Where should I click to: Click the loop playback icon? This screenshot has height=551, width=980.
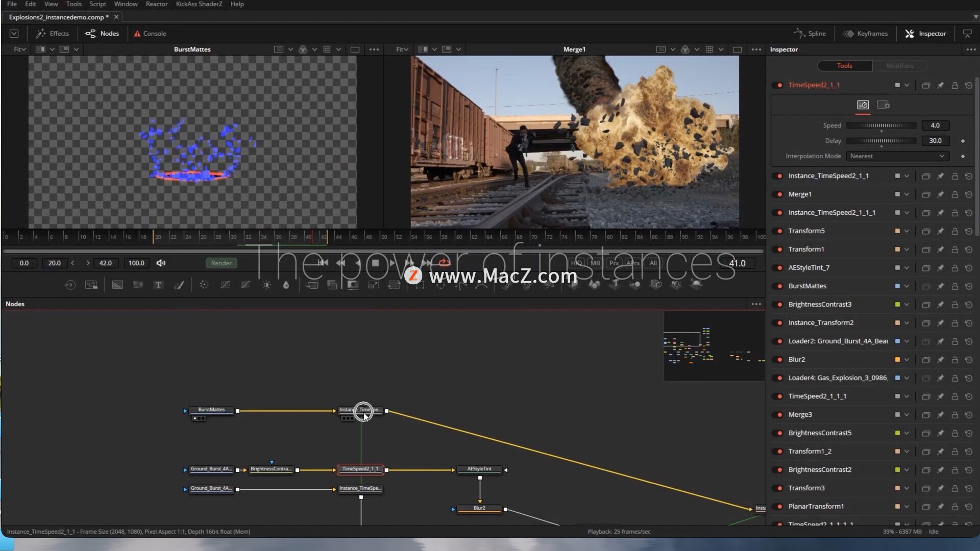(444, 263)
